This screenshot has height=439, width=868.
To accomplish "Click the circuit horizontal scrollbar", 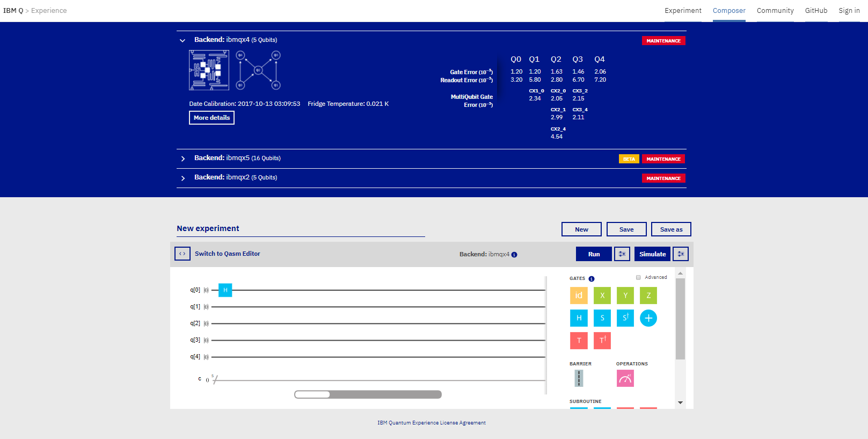I will click(368, 394).
